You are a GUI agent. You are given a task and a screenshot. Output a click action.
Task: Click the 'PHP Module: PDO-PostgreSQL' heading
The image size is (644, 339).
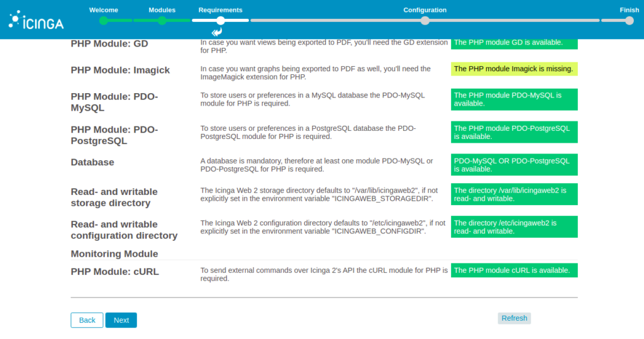[x=114, y=135]
